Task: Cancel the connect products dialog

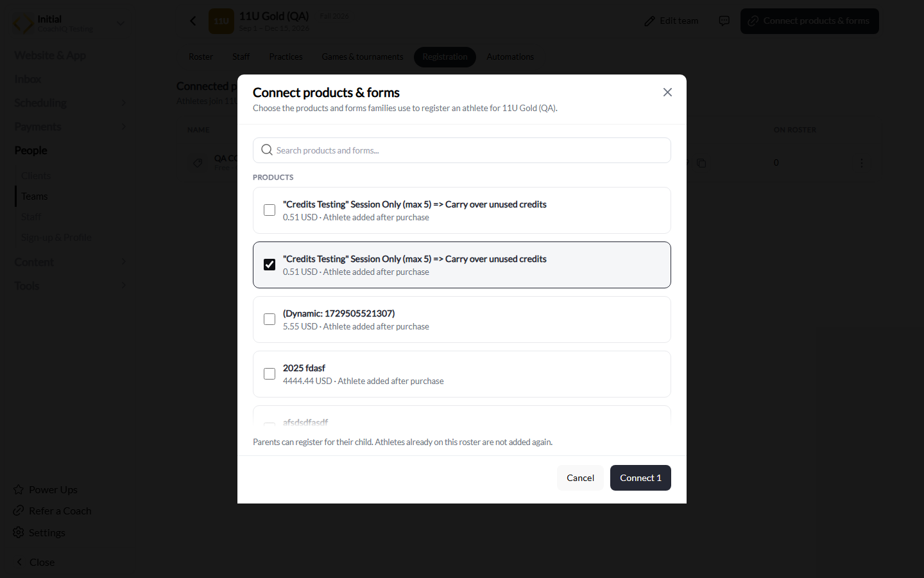Action: click(x=580, y=478)
